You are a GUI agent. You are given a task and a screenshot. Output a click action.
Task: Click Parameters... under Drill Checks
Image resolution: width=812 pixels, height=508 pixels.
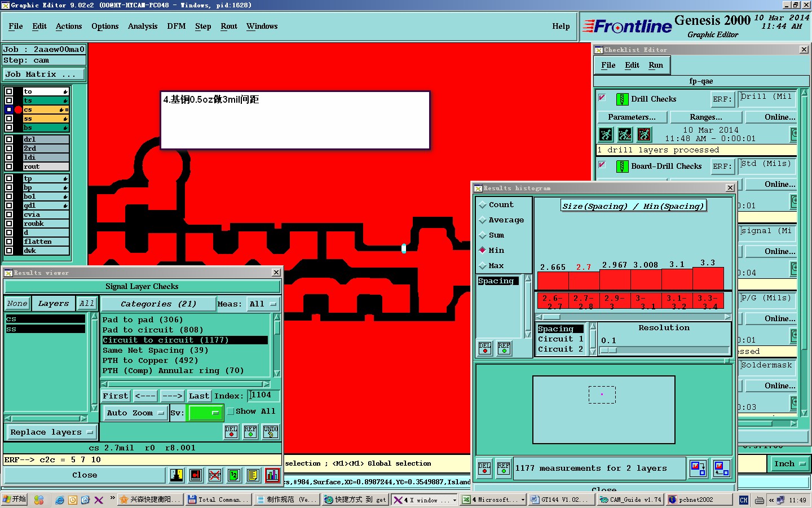click(x=632, y=117)
